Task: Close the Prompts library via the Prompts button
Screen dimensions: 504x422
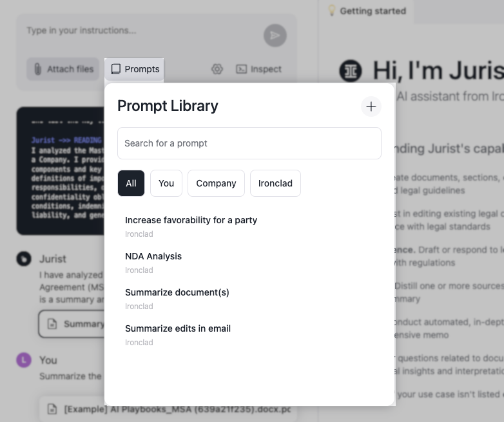Action: coord(134,69)
